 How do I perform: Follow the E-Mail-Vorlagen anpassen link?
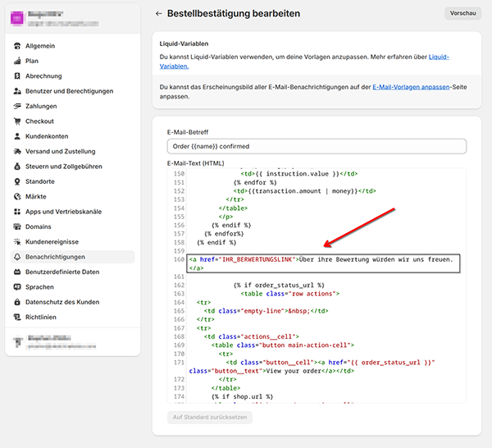point(411,86)
